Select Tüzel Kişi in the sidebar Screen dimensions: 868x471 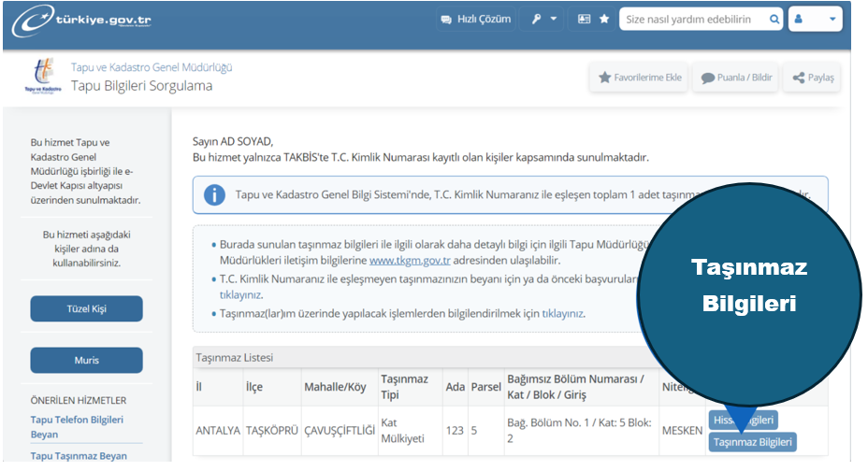pyautogui.click(x=86, y=309)
